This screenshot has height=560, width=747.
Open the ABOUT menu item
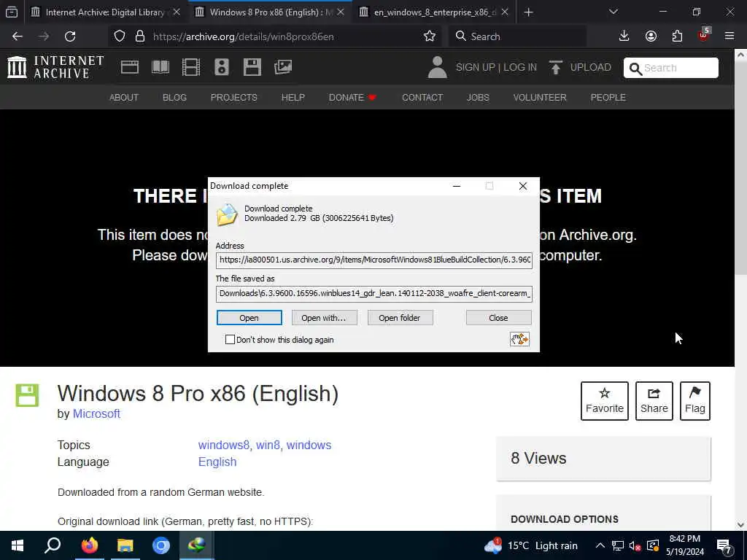[x=124, y=98]
